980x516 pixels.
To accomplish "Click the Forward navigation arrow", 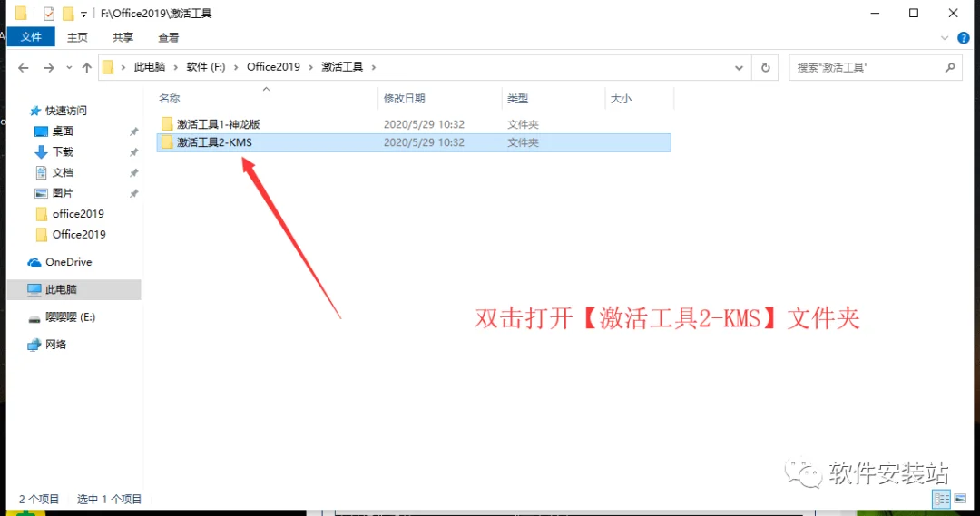I will 48,67.
